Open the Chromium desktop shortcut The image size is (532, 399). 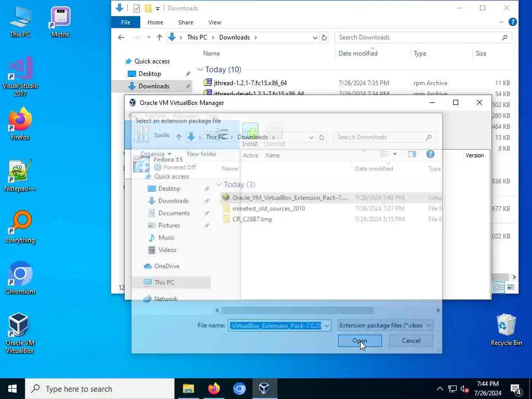tap(20, 278)
